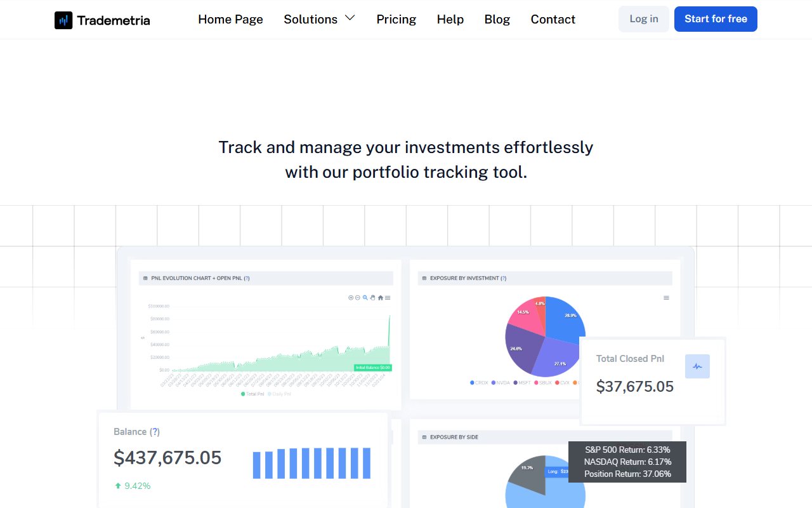Expand the Solutions dropdown menu

click(320, 19)
